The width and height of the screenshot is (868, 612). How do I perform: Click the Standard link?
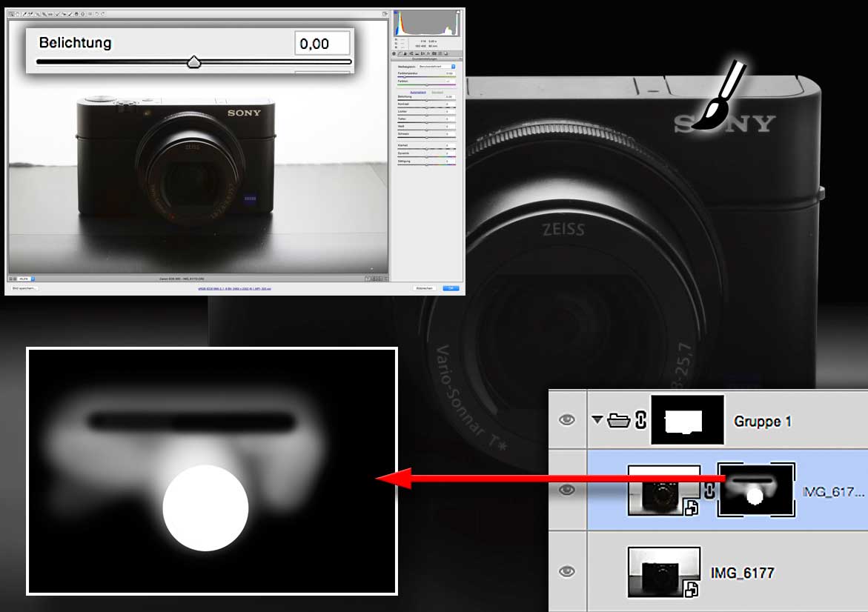437,93
